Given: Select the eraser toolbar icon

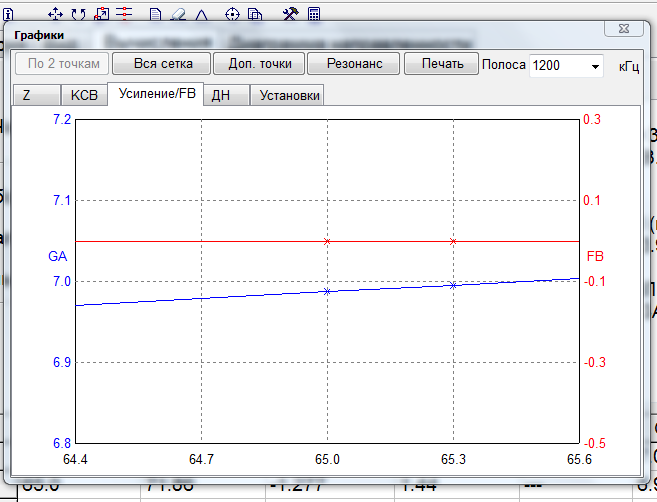Looking at the screenshot, I should tap(178, 15).
